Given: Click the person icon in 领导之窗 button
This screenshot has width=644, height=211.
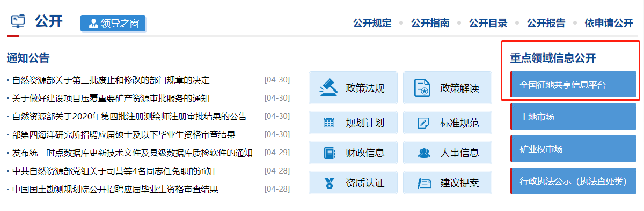Looking at the screenshot, I should click(93, 24).
